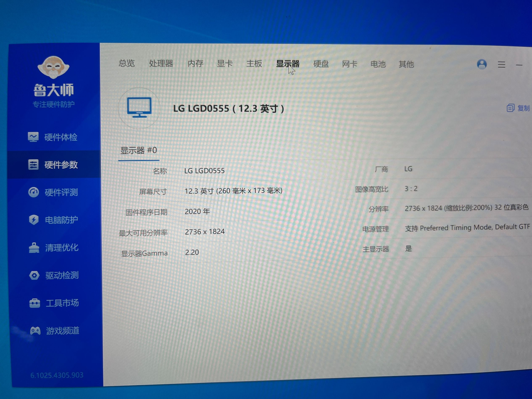Switch to the 处理器 processor tab
The height and width of the screenshot is (399, 532).
(x=161, y=63)
